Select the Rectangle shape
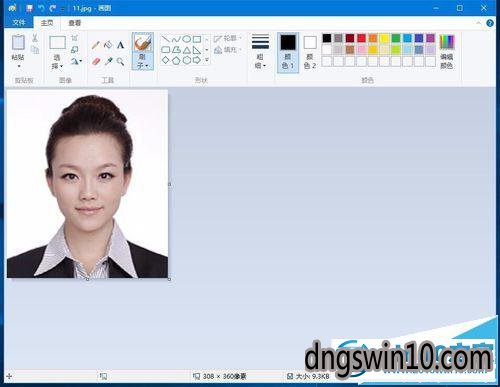Image resolution: width=500 pixels, height=387 pixels. pyautogui.click(x=197, y=39)
